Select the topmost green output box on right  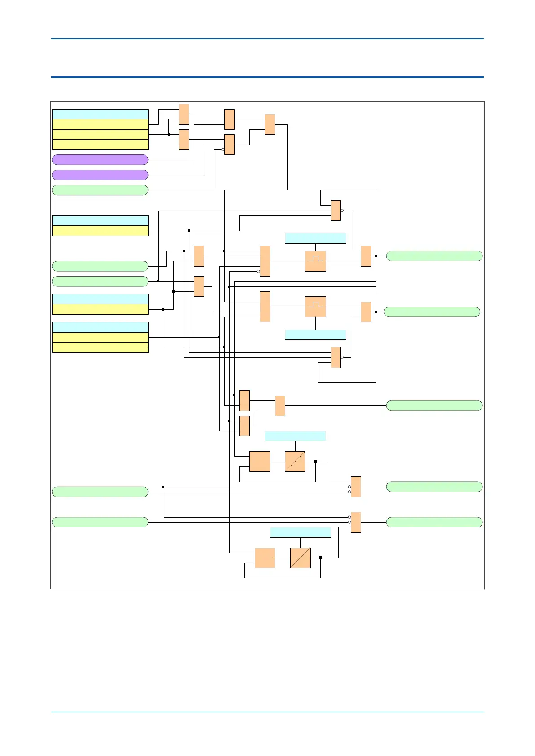point(434,256)
